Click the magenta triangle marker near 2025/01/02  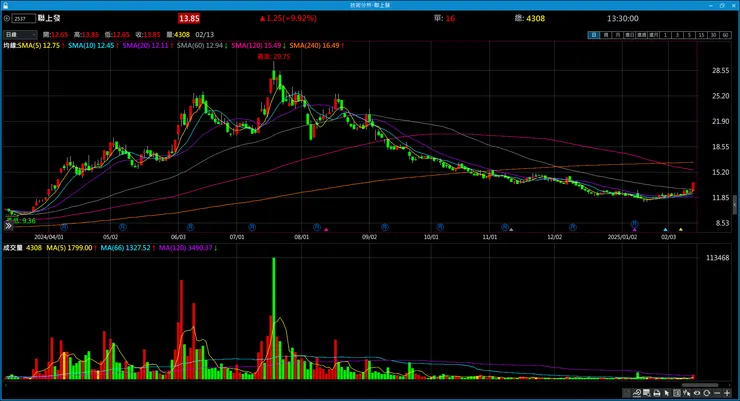point(635,230)
